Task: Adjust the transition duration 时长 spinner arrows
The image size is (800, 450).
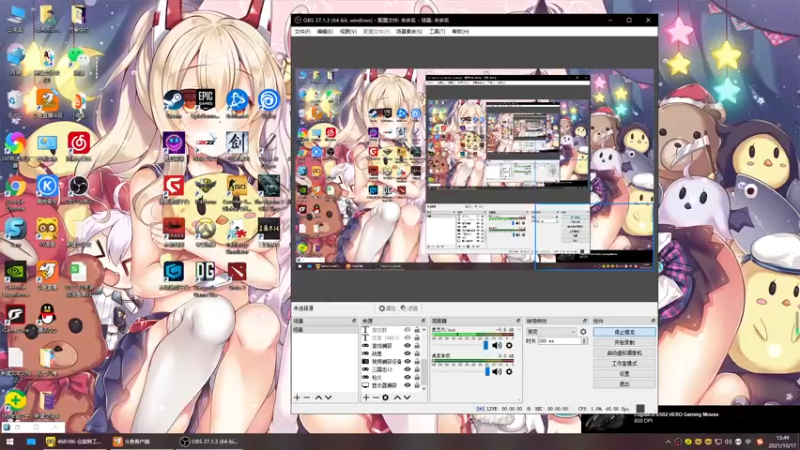Action: tap(584, 341)
